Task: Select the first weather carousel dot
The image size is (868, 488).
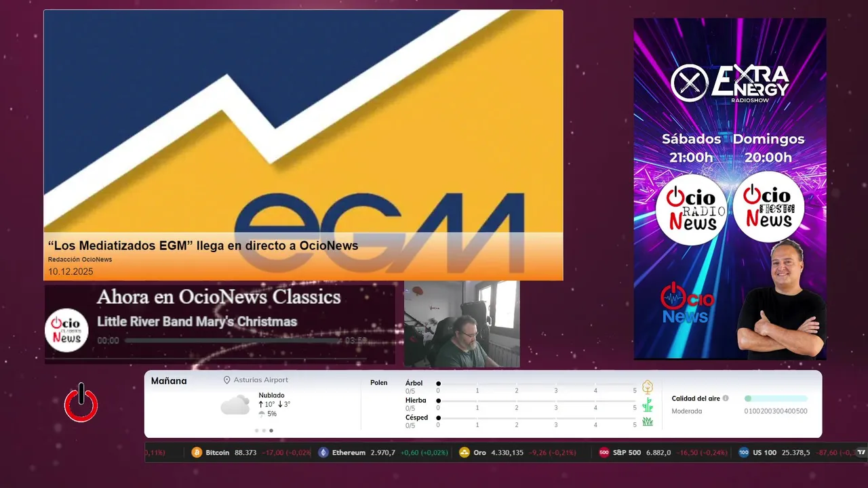Action: [256, 430]
